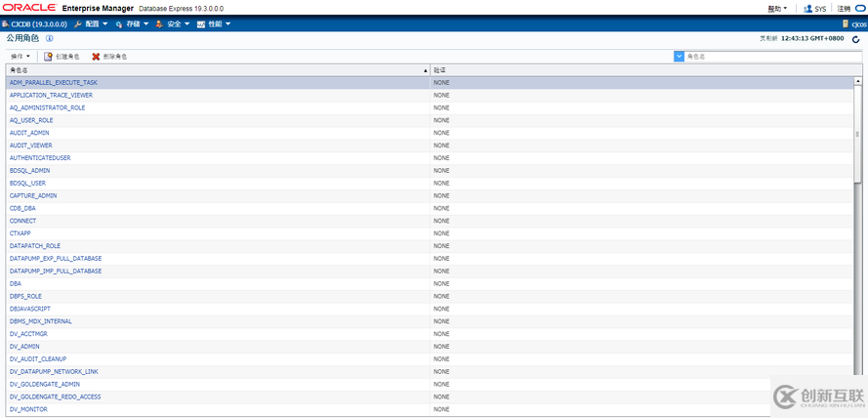Open the 配置 configuration menu
Viewport: 868px width, 418px height.
coord(91,23)
